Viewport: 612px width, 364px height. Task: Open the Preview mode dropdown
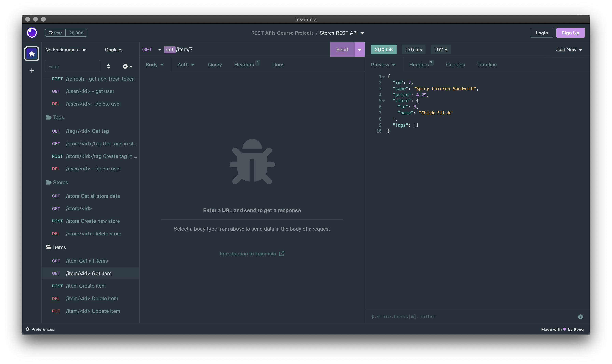click(x=383, y=65)
